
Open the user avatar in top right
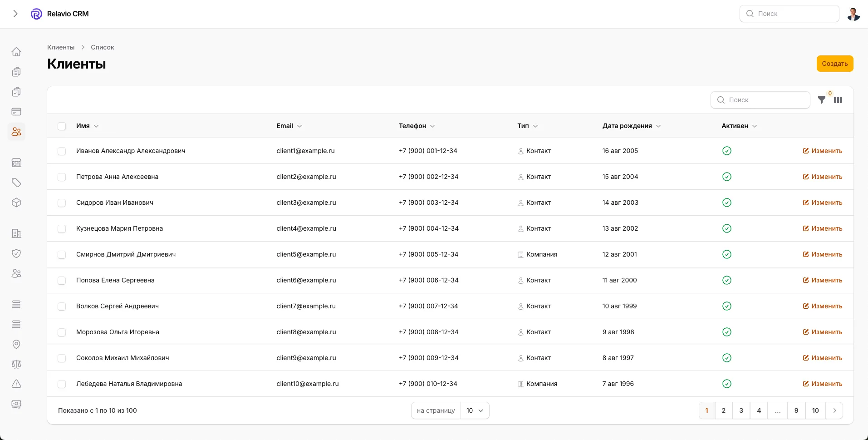(853, 14)
